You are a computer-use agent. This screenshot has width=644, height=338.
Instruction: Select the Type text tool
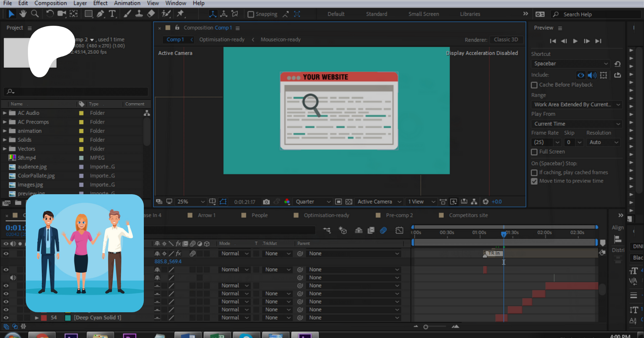(112, 14)
